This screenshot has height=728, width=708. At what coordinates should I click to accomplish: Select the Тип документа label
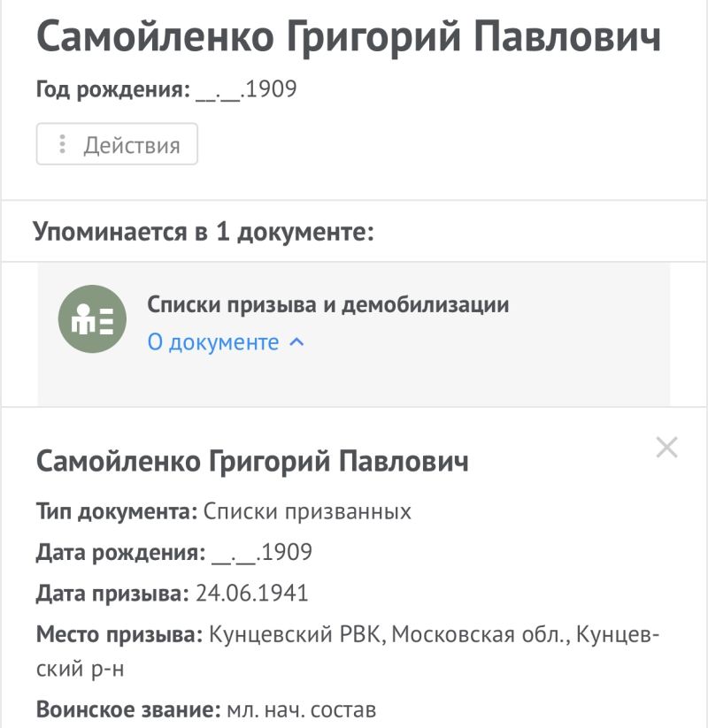coord(117,511)
